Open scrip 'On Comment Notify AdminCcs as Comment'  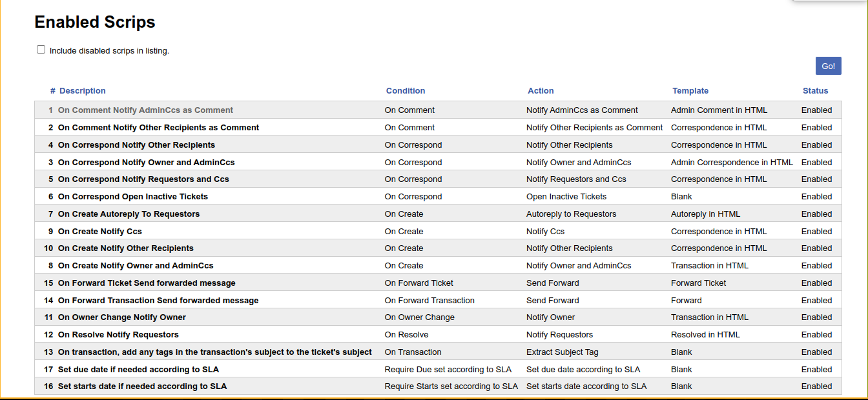pyautogui.click(x=145, y=110)
